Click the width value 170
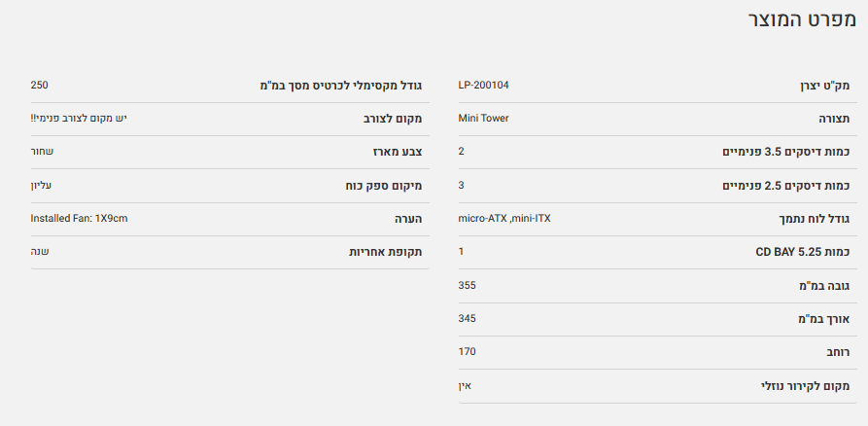The height and width of the screenshot is (426, 868). click(468, 351)
